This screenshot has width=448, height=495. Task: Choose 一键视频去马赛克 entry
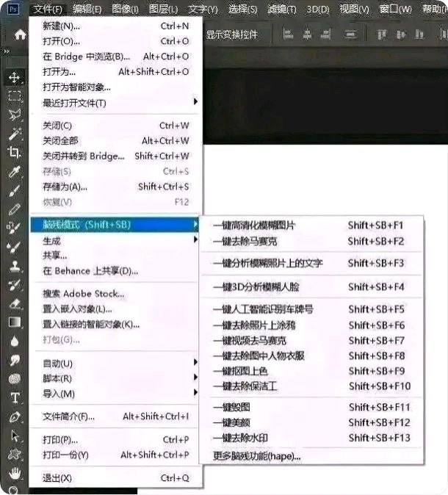pyautogui.click(x=311, y=341)
